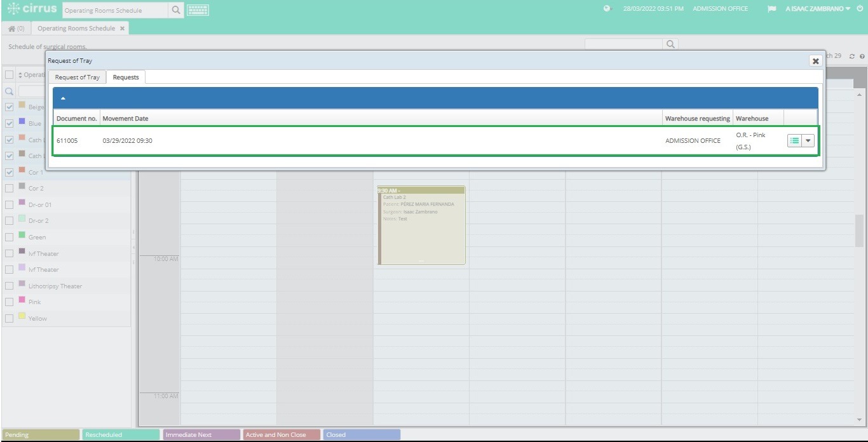Click the Lithotripsy Theater room label
Screen dimensions: 868x442
(55, 286)
